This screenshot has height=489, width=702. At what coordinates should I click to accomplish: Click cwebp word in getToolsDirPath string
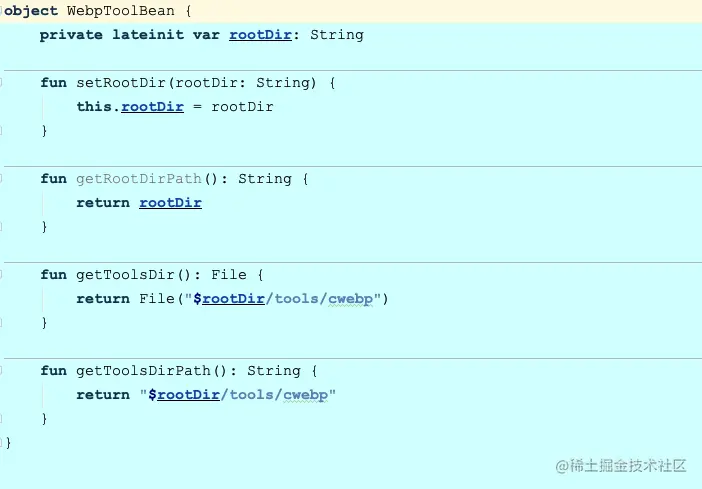click(x=306, y=395)
